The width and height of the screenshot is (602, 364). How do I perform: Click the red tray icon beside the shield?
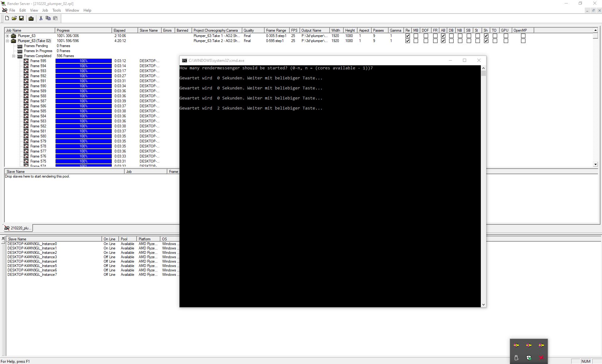[x=541, y=358]
